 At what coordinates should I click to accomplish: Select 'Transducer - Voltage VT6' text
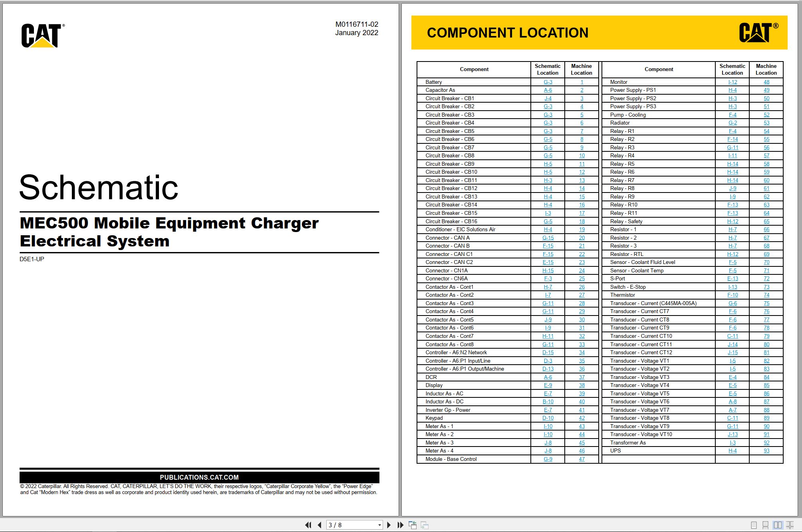point(639,401)
